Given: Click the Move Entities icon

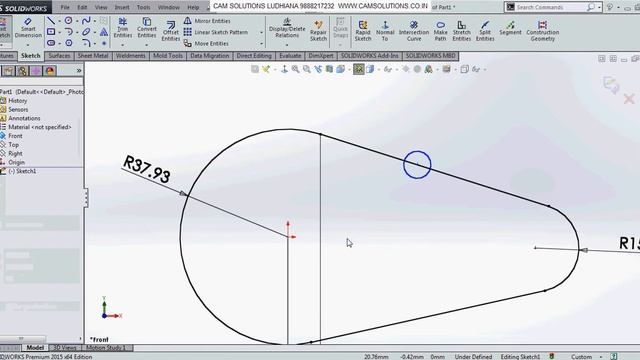Looking at the screenshot, I should tap(187, 43).
